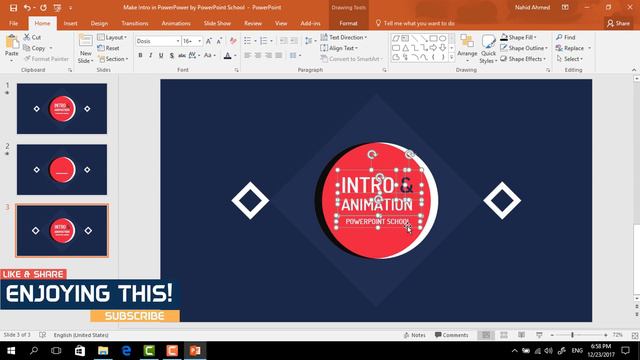This screenshot has height=360, width=640.
Task: Expand Align Text menu
Action: (339, 48)
